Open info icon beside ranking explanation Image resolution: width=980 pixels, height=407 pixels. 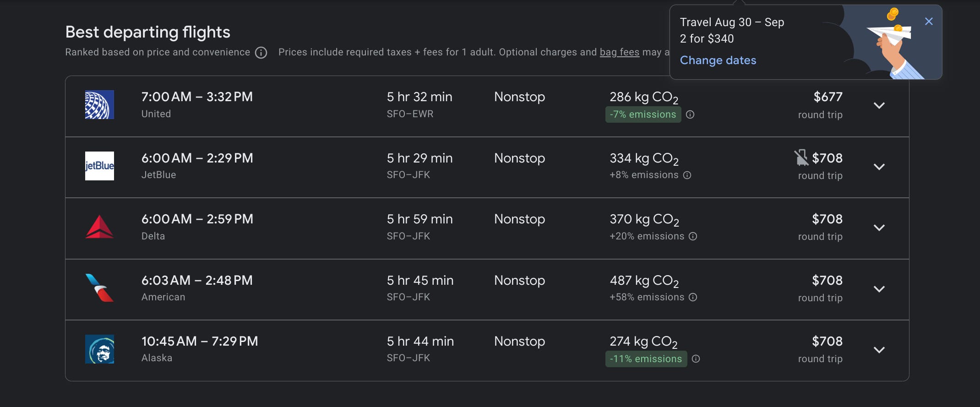[x=261, y=53]
